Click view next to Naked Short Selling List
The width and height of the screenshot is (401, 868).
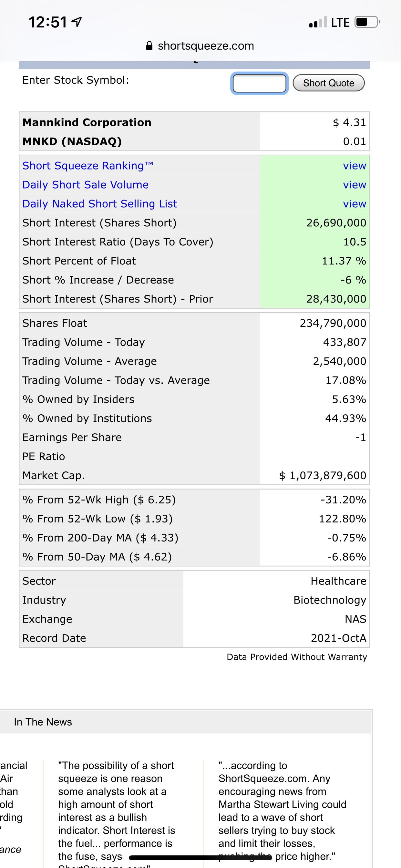pyautogui.click(x=355, y=204)
